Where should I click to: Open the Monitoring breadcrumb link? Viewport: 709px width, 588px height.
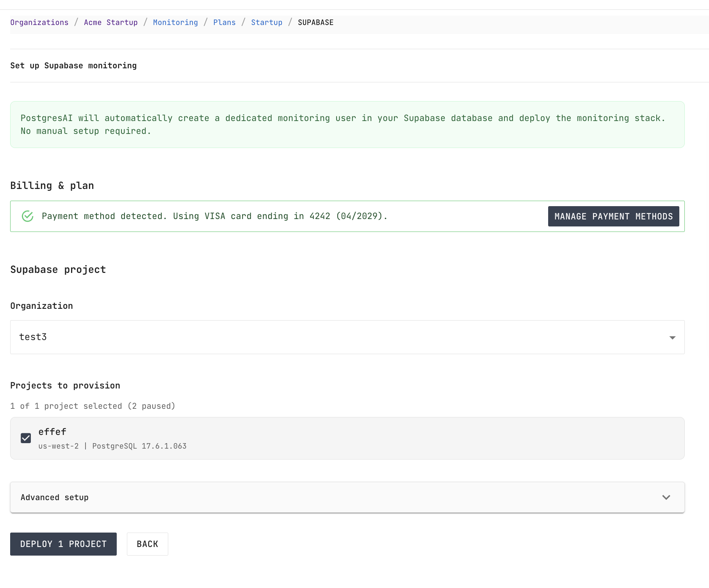pyautogui.click(x=175, y=22)
